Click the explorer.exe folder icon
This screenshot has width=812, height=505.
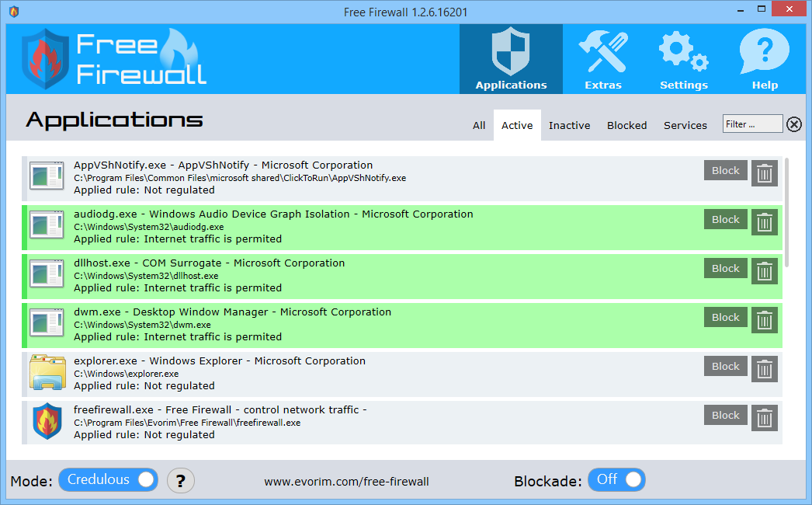[47, 372]
